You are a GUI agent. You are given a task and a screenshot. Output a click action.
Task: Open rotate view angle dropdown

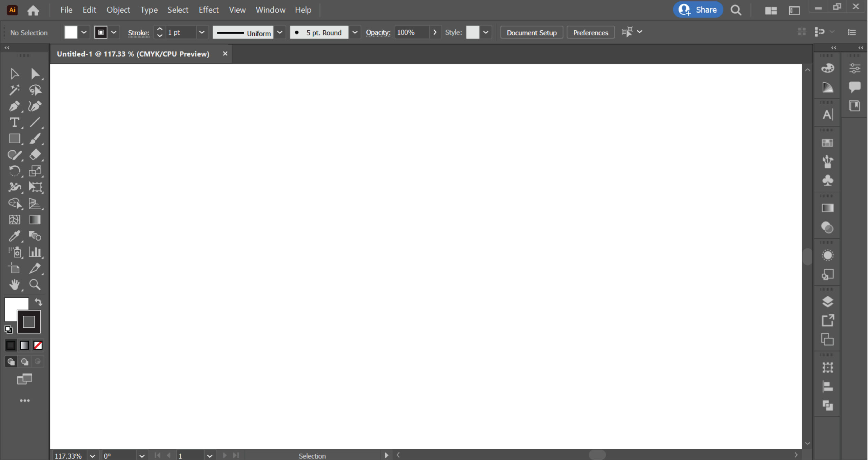pyautogui.click(x=142, y=456)
